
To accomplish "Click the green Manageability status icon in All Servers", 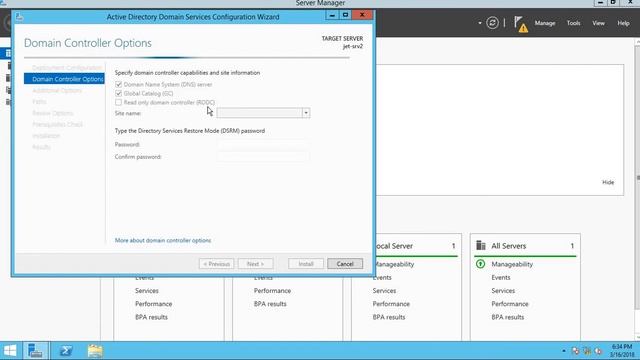I will tap(480, 264).
